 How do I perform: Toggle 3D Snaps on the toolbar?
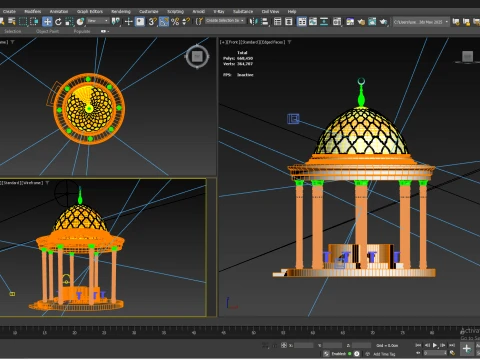click(152, 22)
